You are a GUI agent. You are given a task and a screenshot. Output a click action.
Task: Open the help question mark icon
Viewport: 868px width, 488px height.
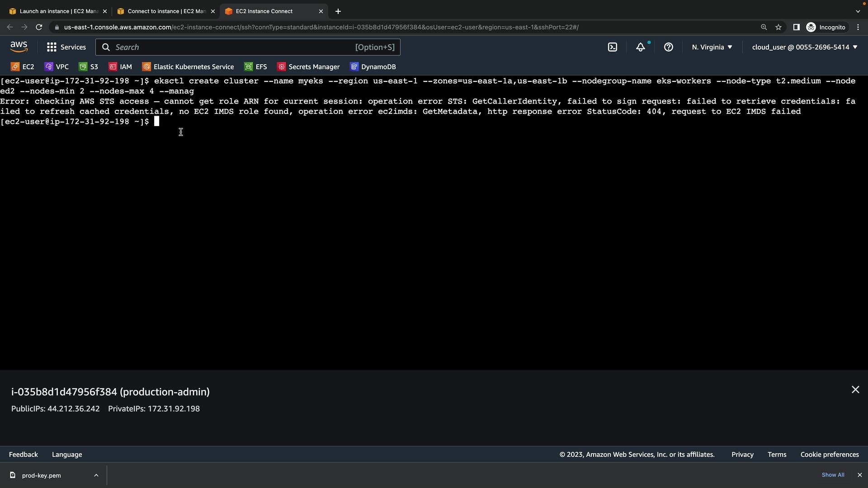[x=669, y=47]
